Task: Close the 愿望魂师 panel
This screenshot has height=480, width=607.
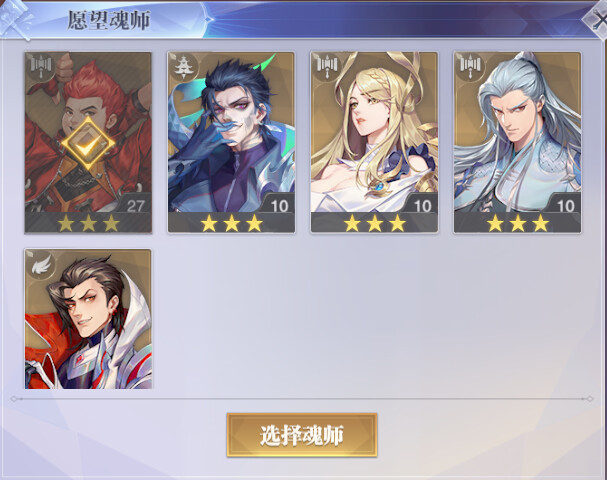Action: 597,21
